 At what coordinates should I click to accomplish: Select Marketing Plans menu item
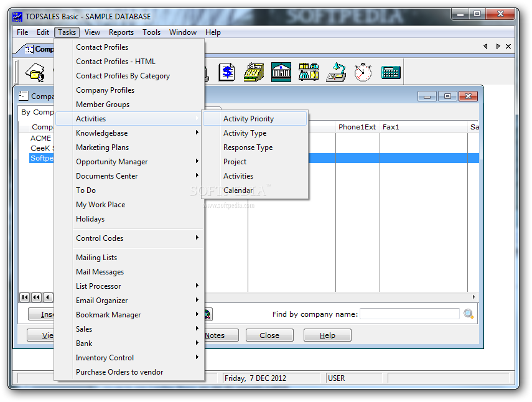129,147
